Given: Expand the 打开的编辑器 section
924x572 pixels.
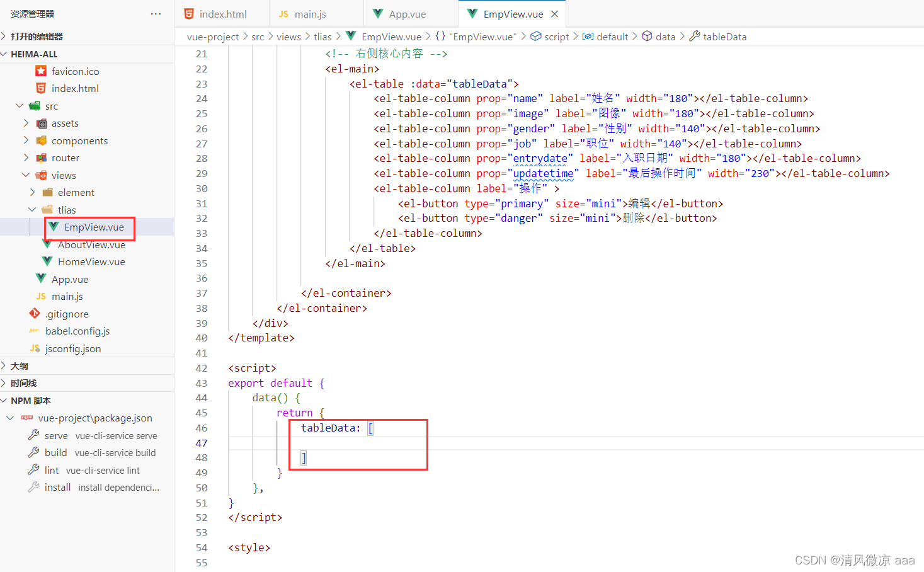Looking at the screenshot, I should [4, 37].
